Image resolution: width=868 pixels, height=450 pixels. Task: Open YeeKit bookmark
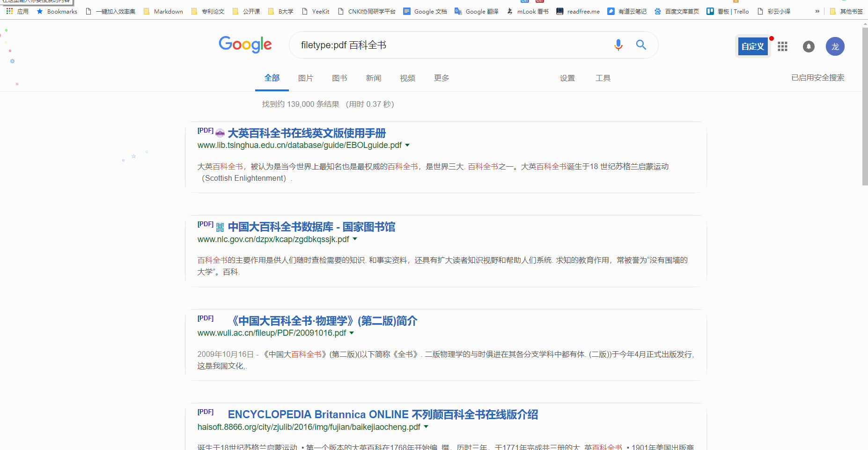(x=315, y=11)
